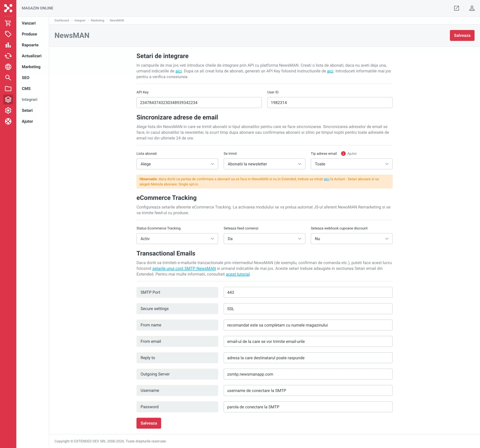Screen dimensions: 480x448
Task: Open external store link icon in header
Action: pos(456,8)
